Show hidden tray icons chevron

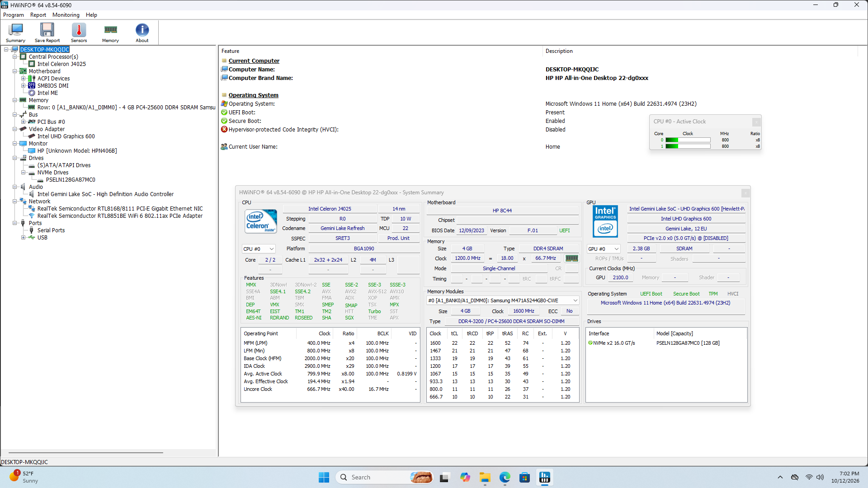(780, 477)
